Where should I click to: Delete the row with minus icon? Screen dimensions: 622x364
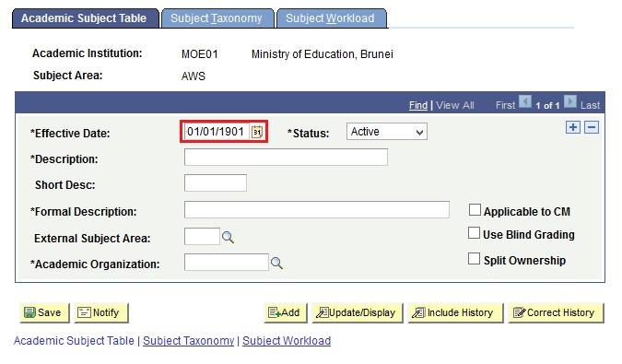coord(592,127)
